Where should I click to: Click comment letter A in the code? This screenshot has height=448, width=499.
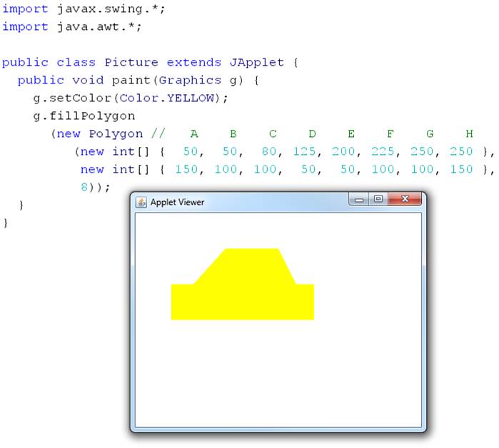tap(194, 133)
